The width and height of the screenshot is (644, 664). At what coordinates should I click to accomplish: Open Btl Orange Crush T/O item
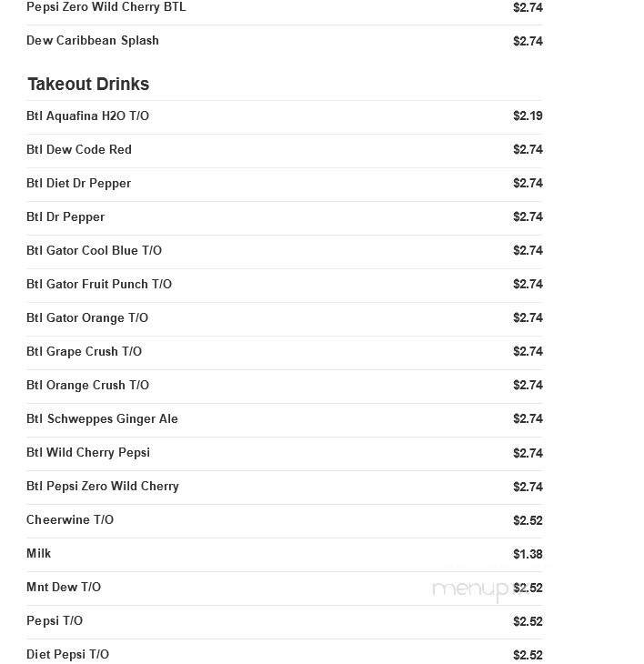click(x=87, y=386)
